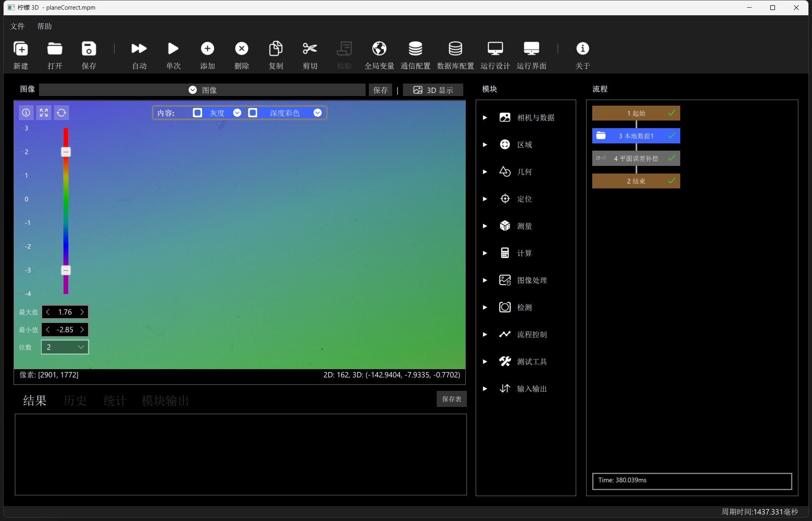Click the 删除 (Delete) icon

[x=241, y=49]
